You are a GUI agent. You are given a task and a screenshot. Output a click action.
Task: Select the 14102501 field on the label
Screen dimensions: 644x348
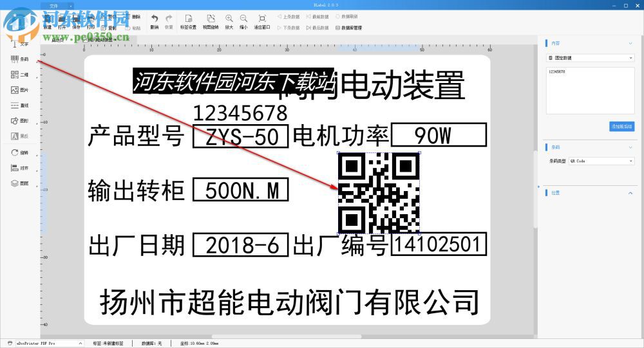tap(439, 244)
